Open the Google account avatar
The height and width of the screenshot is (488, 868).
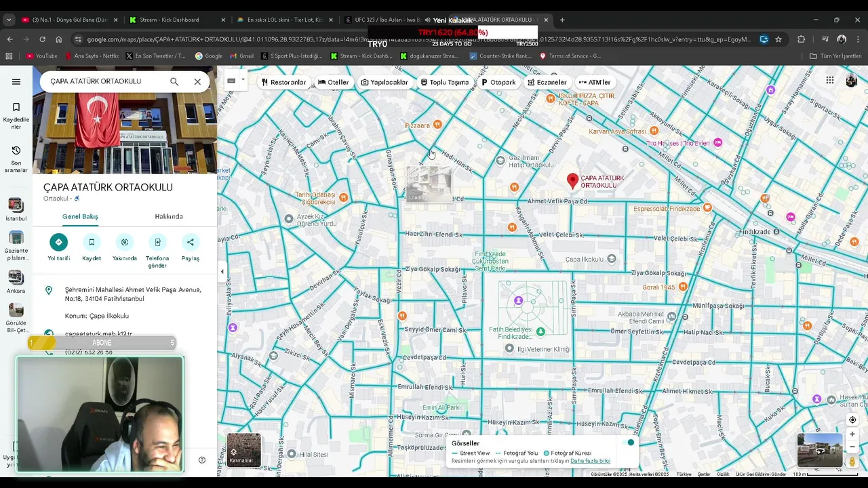tap(852, 81)
